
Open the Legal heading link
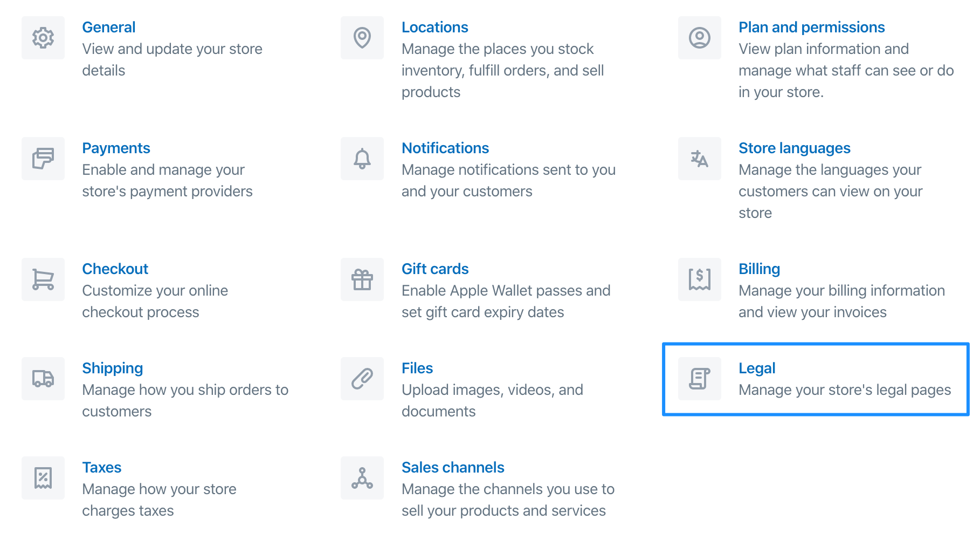tap(756, 368)
